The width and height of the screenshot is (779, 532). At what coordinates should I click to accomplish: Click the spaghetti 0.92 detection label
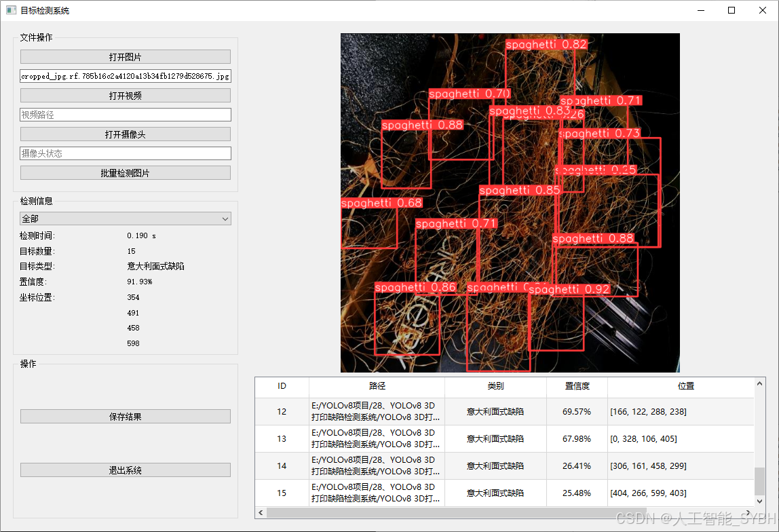coord(569,289)
